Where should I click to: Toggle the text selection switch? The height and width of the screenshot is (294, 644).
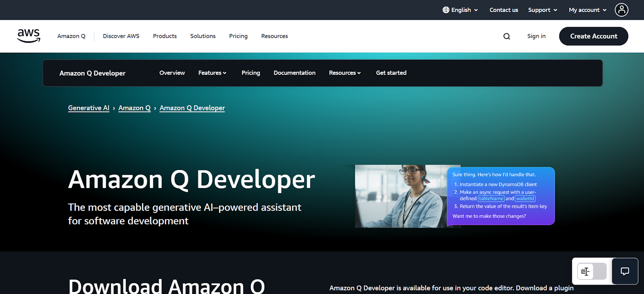[592, 271]
